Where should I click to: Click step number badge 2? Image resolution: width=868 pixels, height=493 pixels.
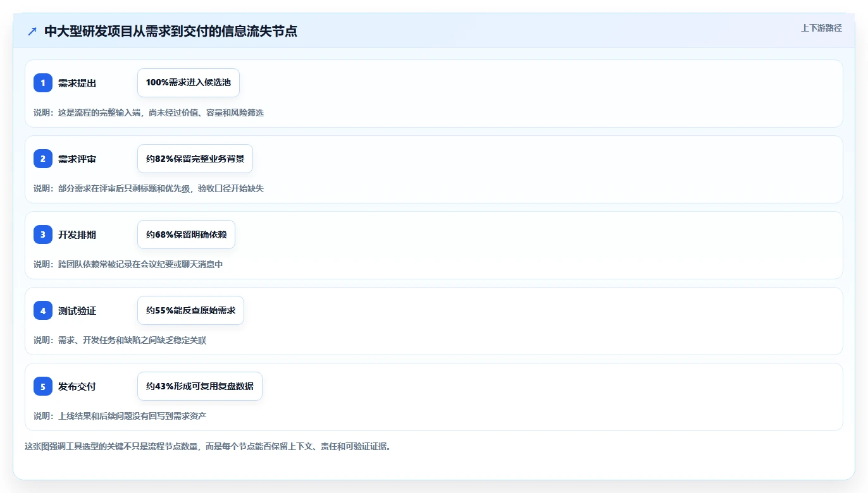[43, 159]
